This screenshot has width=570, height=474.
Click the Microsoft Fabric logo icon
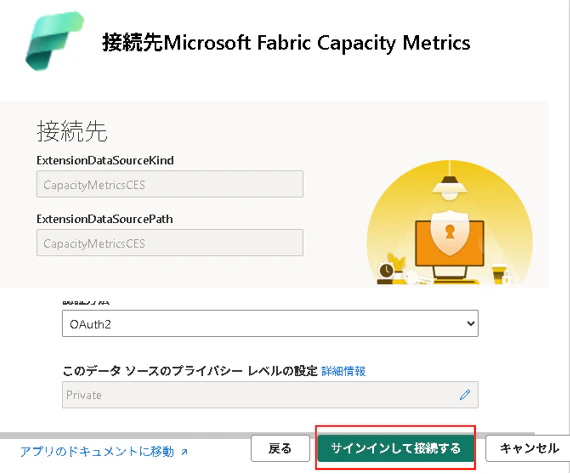click(x=55, y=41)
